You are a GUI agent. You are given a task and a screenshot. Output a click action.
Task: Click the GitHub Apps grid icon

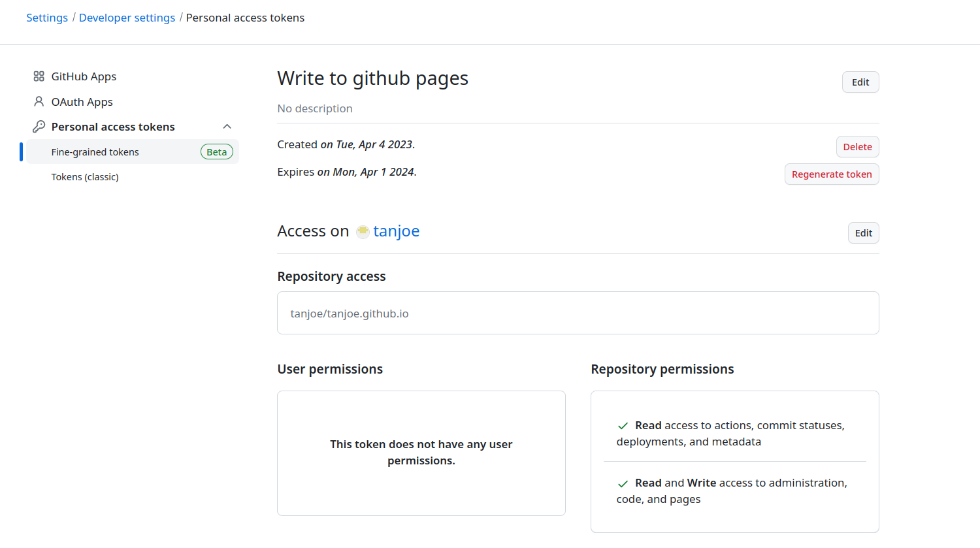coord(39,76)
